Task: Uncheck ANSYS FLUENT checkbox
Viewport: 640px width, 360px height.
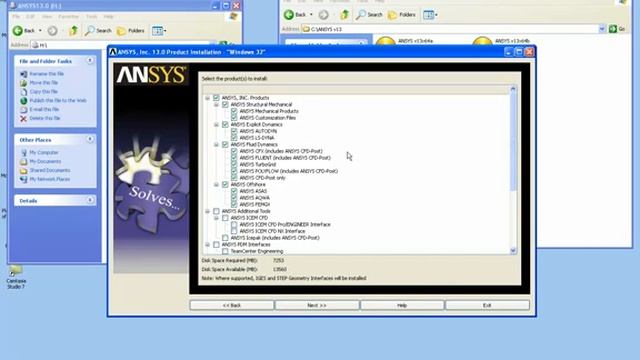Action: pos(234,158)
